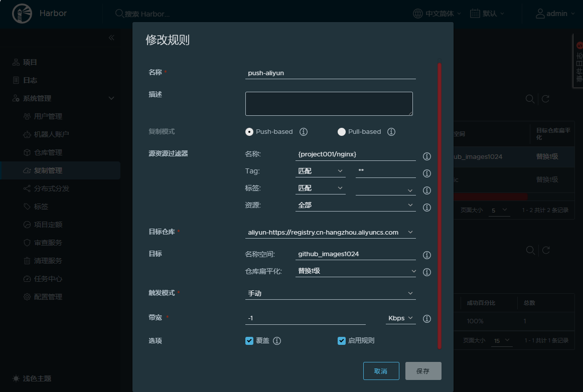Viewport: 583px width, 392px height.
Task: Toggle the 覆盖 checkbox
Action: pyautogui.click(x=249, y=341)
